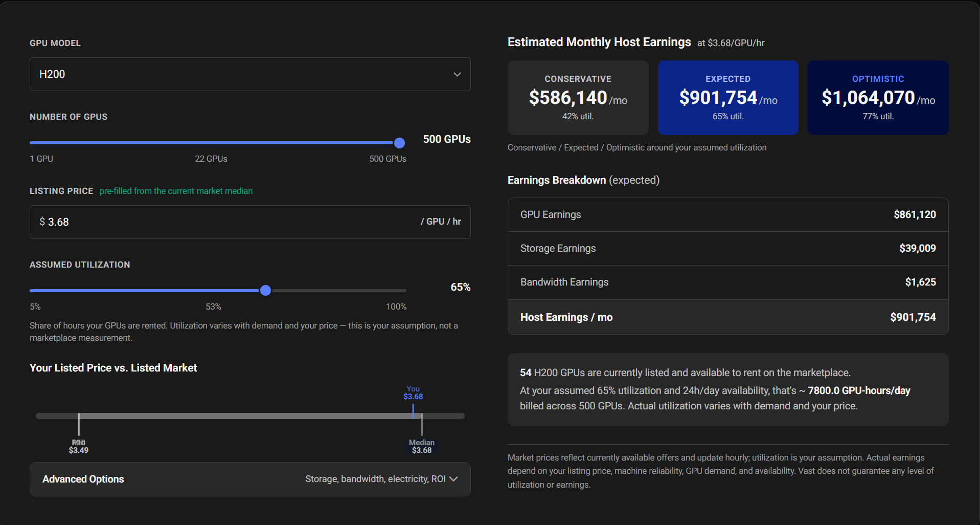Expand the Advanced Options section

click(x=250, y=479)
